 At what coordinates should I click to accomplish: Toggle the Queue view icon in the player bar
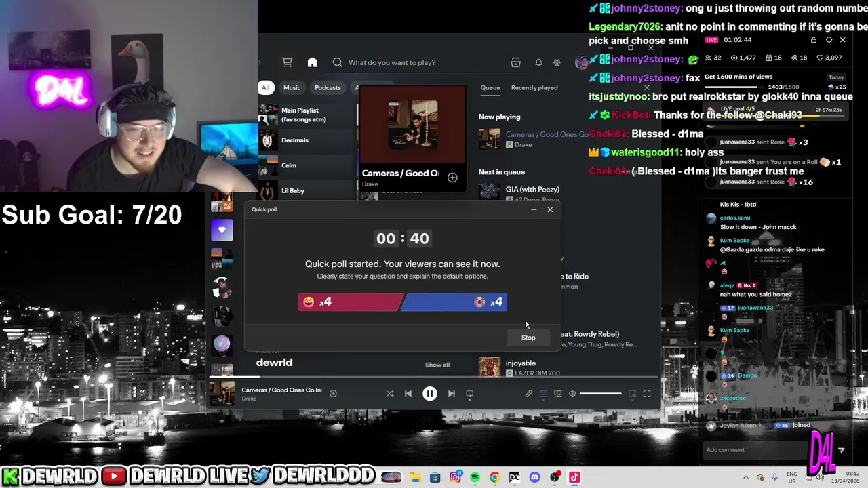(543, 393)
